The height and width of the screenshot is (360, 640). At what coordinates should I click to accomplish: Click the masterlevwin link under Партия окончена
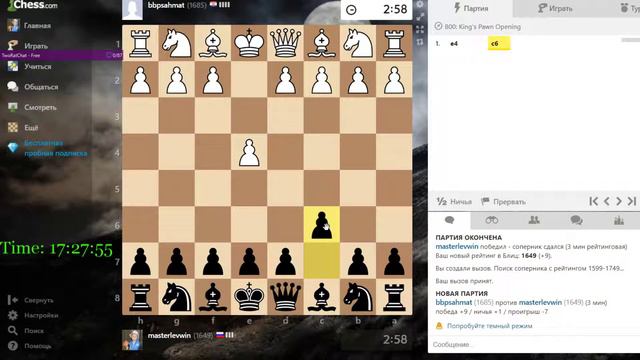pyautogui.click(x=457, y=247)
